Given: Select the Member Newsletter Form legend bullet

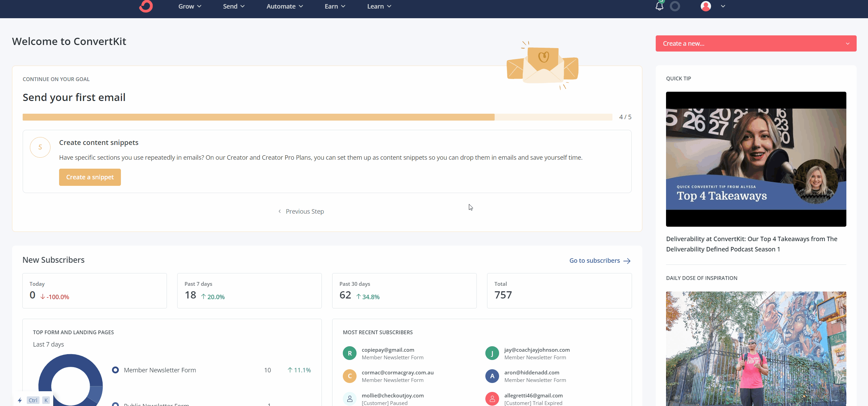Looking at the screenshot, I should [x=115, y=370].
